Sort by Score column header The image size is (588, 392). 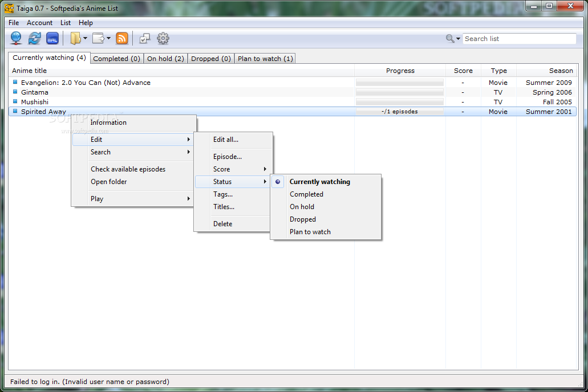[x=463, y=71]
